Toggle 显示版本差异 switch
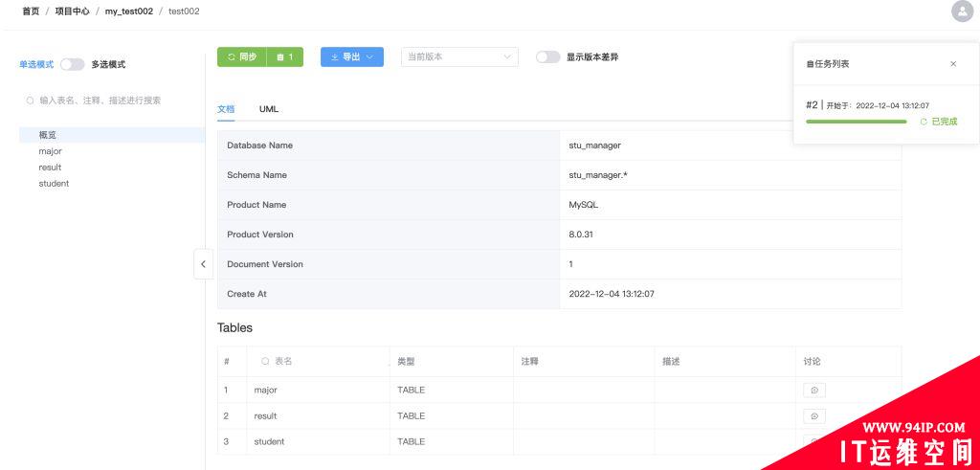 [x=548, y=56]
